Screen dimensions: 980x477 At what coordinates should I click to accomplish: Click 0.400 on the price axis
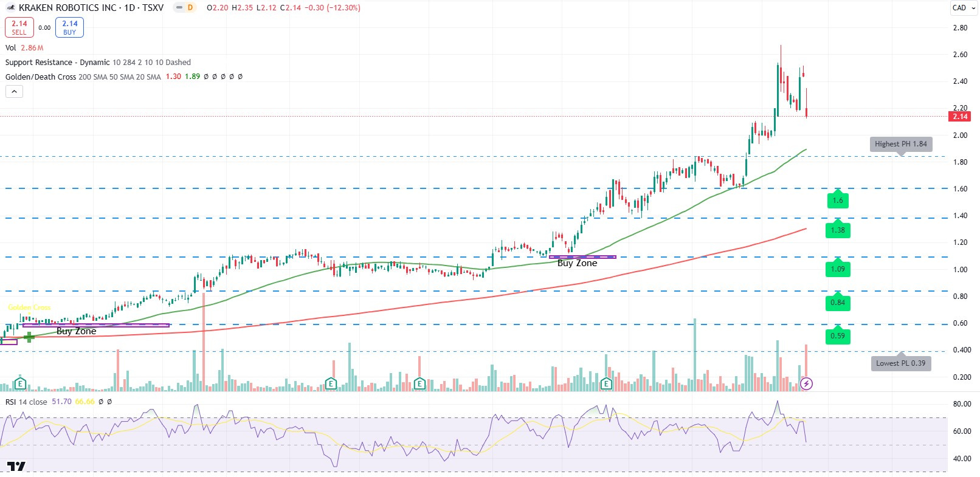point(962,350)
